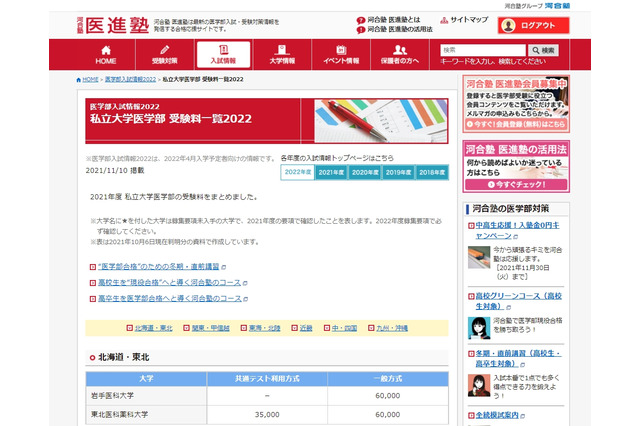Select the 2019年度 year tab
Image resolution: width=640 pixels, height=426 pixels.
(398, 172)
